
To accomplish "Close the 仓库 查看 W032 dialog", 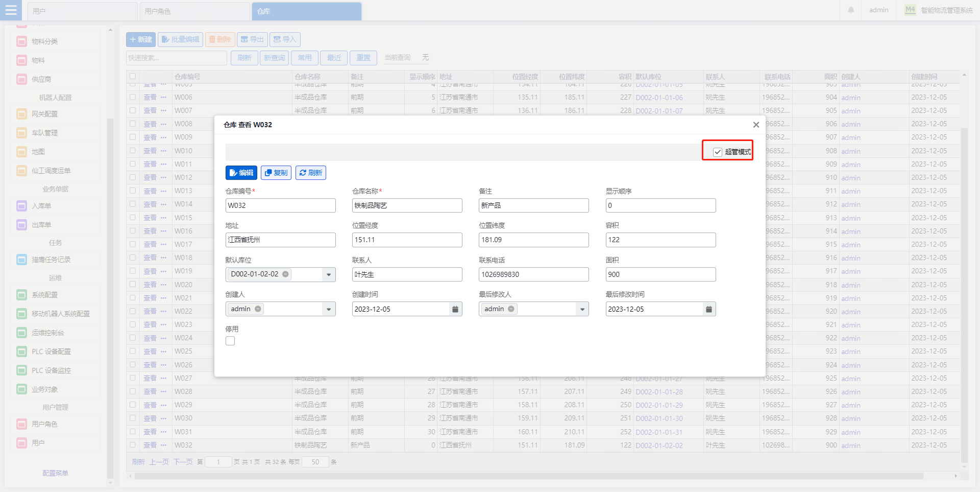I will [756, 125].
